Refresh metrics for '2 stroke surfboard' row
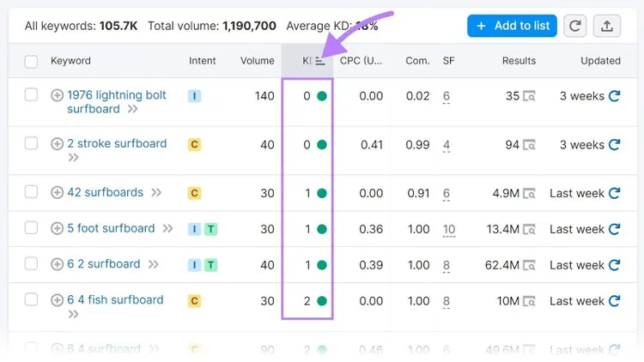Image resolution: width=644 pixels, height=362 pixels. pyautogui.click(x=615, y=145)
